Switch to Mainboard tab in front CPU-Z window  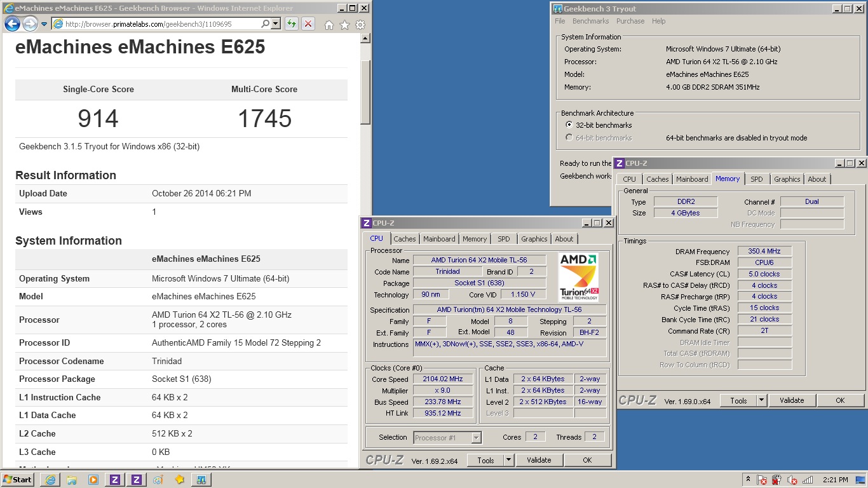coord(439,239)
